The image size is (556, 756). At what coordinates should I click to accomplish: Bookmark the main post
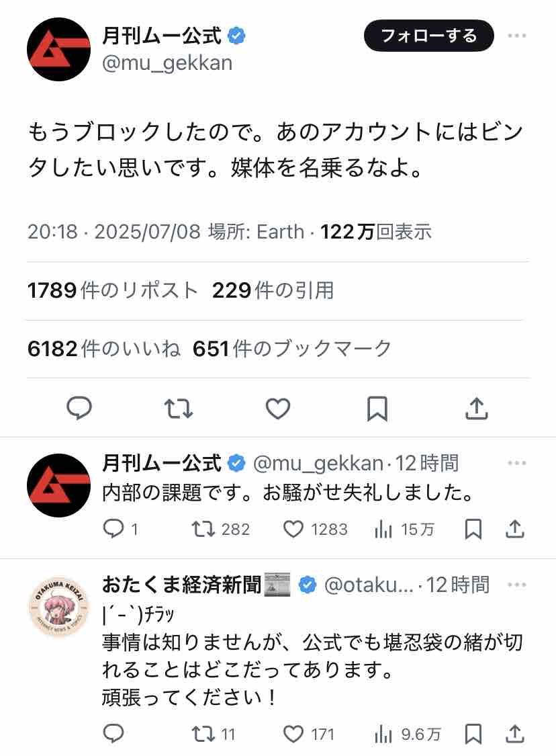[377, 409]
